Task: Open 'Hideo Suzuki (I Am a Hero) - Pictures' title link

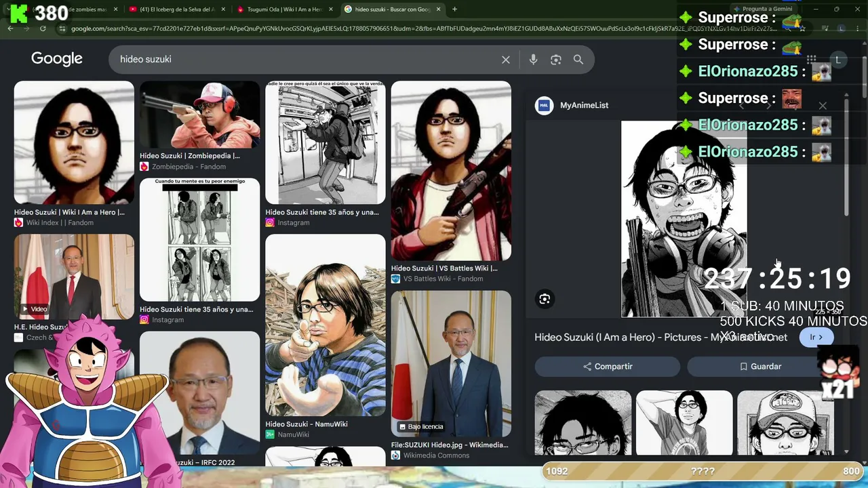Action: [660, 337]
